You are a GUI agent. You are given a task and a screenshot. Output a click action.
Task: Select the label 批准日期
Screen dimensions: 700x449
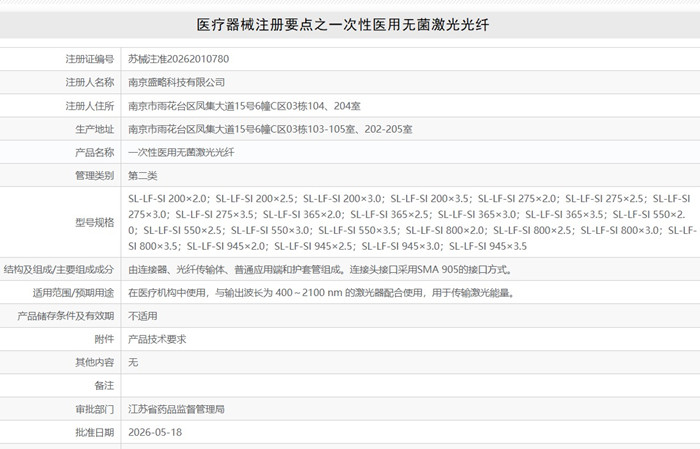click(x=95, y=432)
